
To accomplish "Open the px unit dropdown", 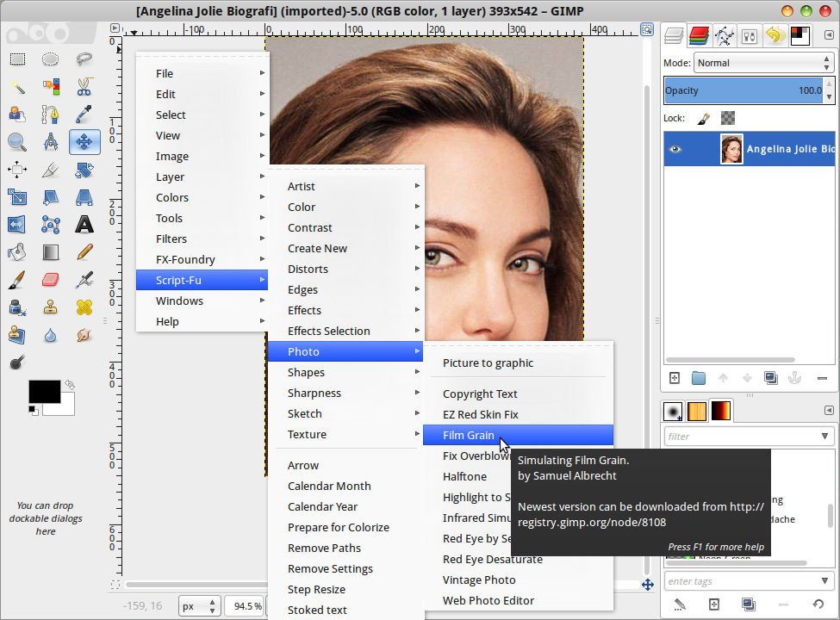I will [199, 606].
